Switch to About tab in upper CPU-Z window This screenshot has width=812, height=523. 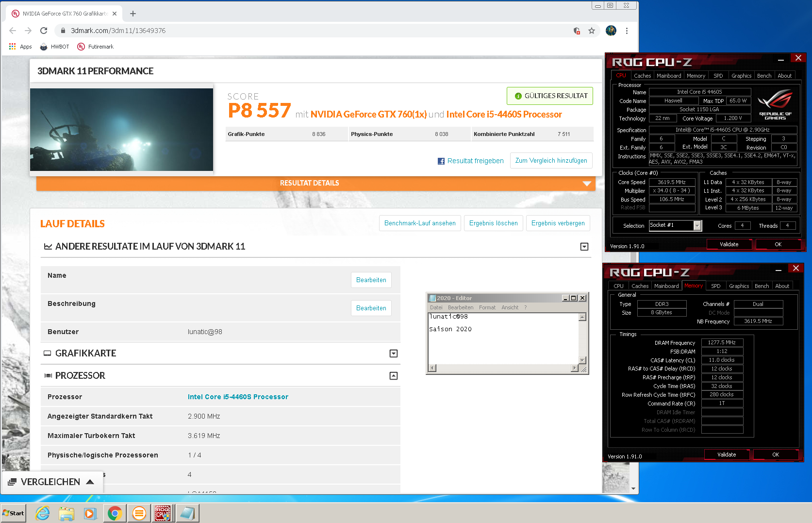[x=784, y=76]
